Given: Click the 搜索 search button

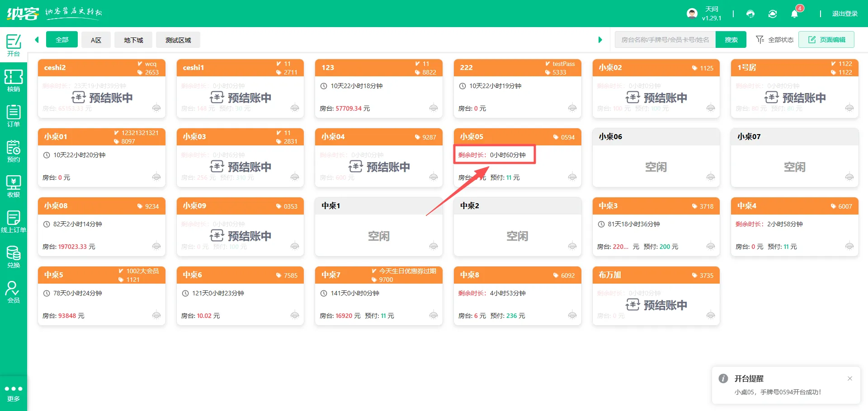Looking at the screenshot, I should click(x=731, y=40).
